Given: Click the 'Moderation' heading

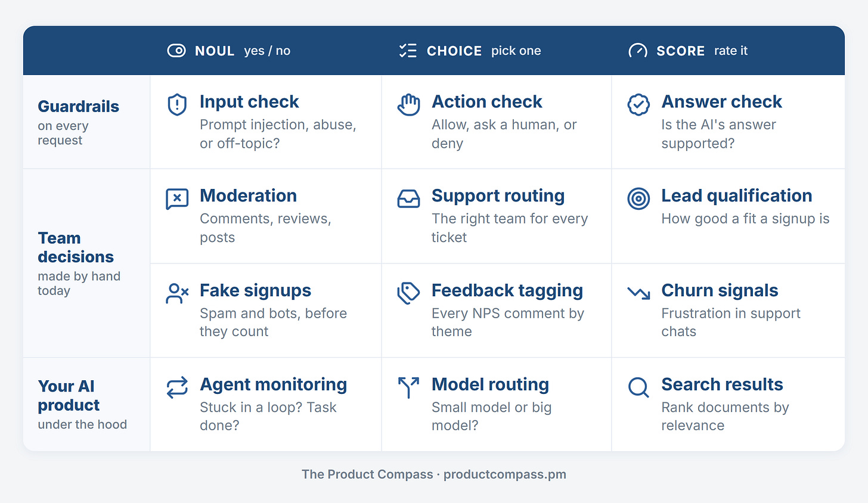Looking at the screenshot, I should (x=248, y=195).
